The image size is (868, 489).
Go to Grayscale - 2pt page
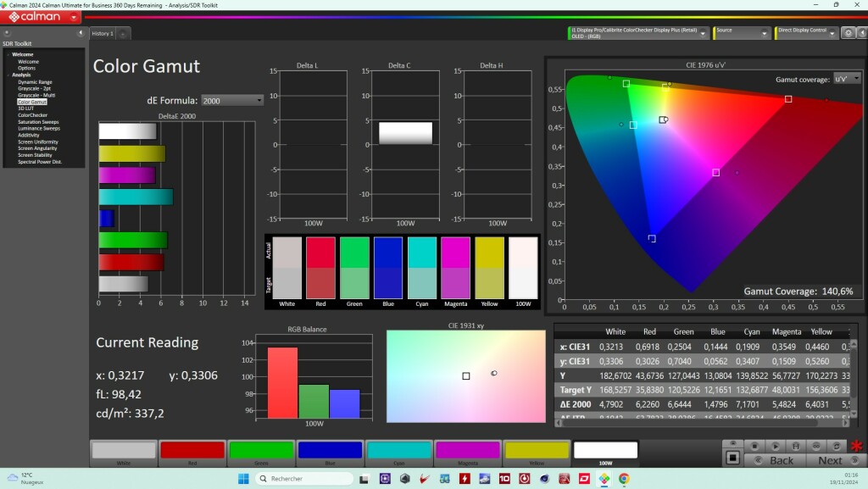34,88
